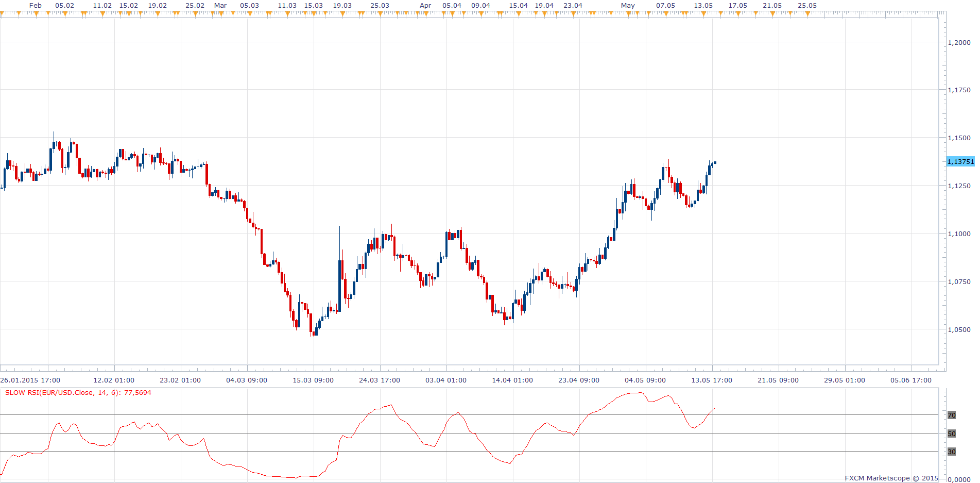The image size is (980, 483).
Task: Click the 11.02 date label
Action: (102, 5)
